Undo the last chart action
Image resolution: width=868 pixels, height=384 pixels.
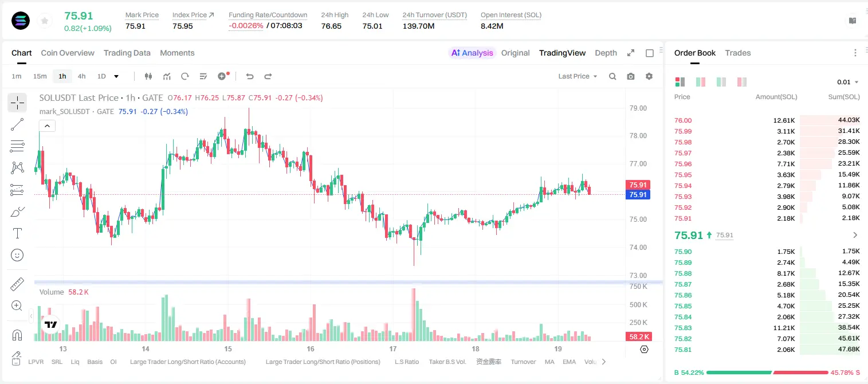click(x=250, y=76)
